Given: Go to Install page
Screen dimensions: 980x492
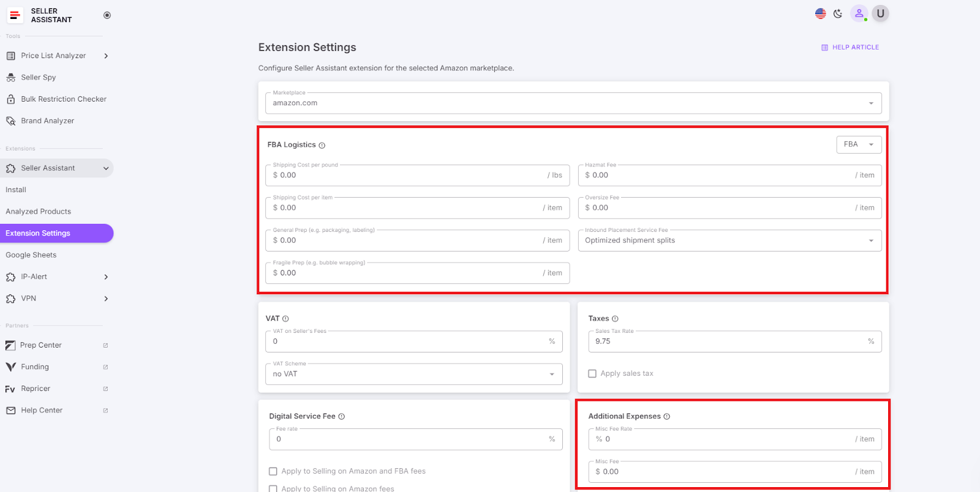Looking at the screenshot, I should (x=16, y=190).
